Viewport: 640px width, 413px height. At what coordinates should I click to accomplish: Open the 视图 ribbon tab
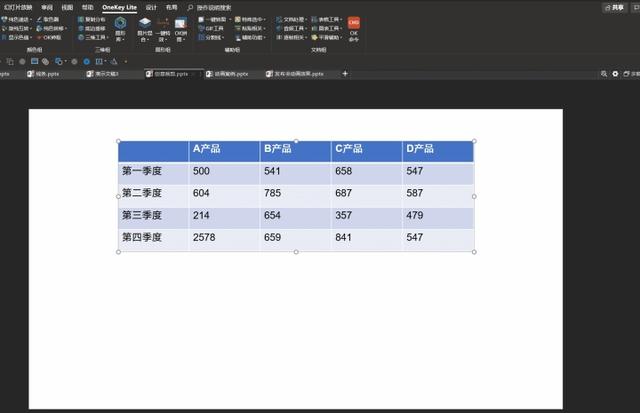[x=67, y=6]
